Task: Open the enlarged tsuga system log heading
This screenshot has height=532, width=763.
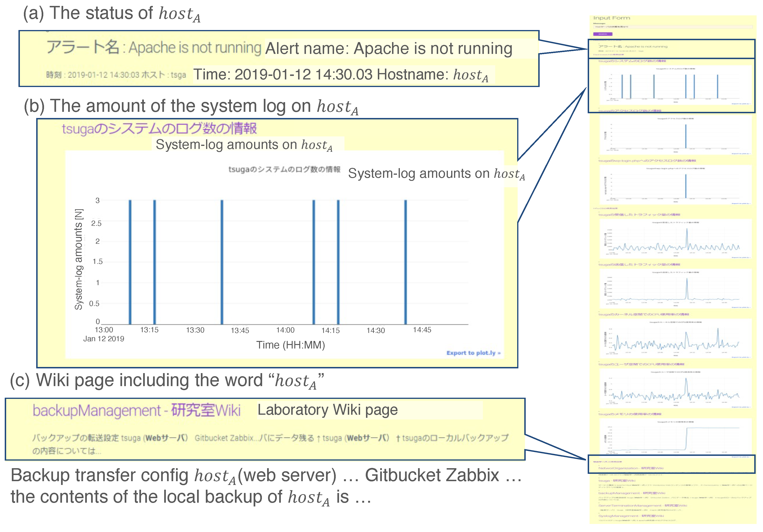Action: click(x=159, y=129)
